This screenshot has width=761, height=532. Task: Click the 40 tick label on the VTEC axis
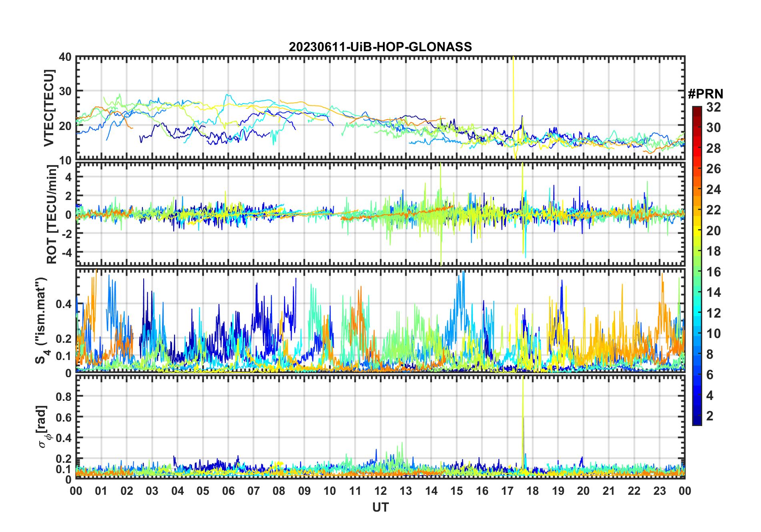point(65,57)
